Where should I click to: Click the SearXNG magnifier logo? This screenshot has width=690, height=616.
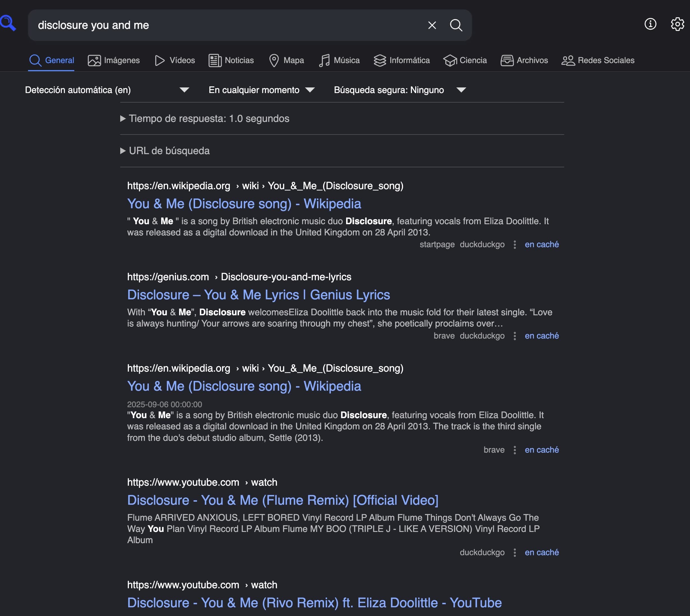pos(8,23)
